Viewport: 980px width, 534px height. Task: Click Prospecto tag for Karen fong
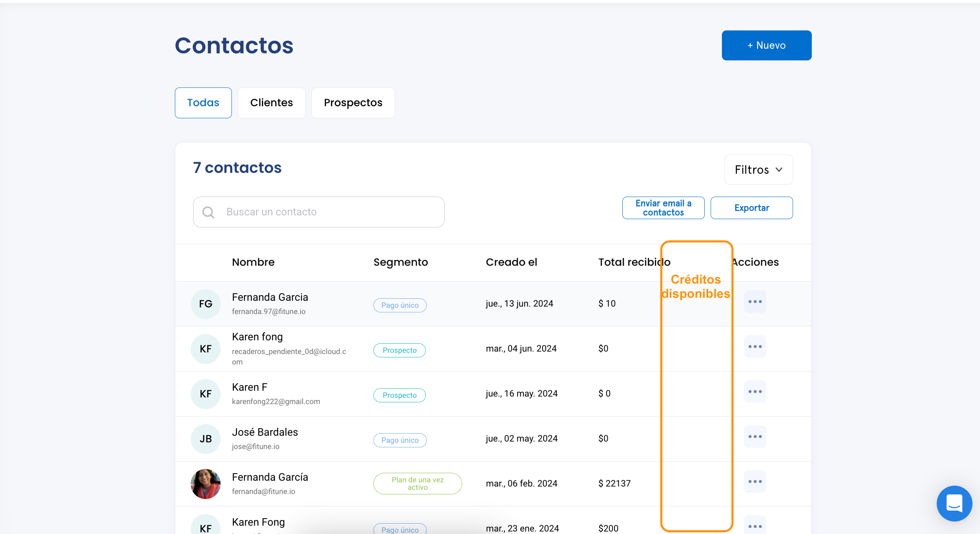click(399, 350)
